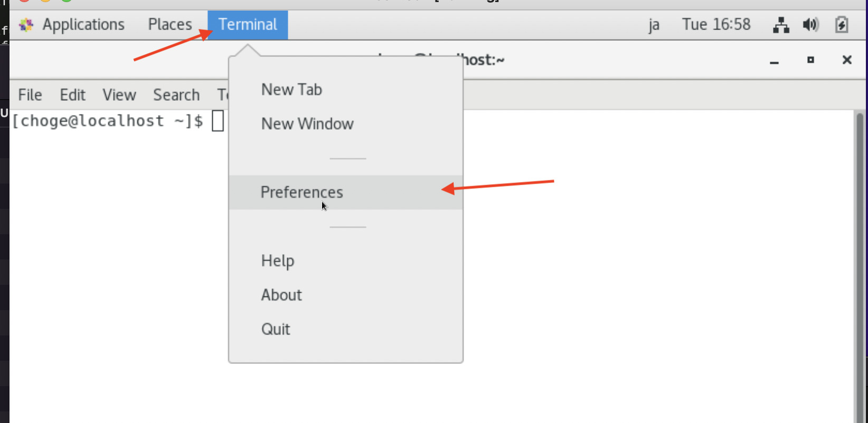Click the Applications activities logo icon
The height and width of the screenshot is (423, 868).
pos(26,25)
